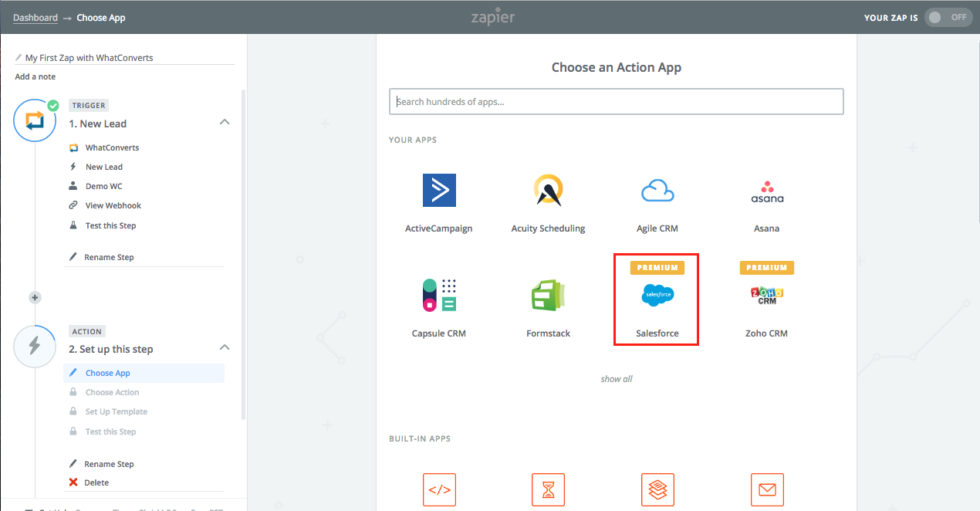This screenshot has width=980, height=511.
Task: Click the show all apps link
Action: pyautogui.click(x=617, y=379)
